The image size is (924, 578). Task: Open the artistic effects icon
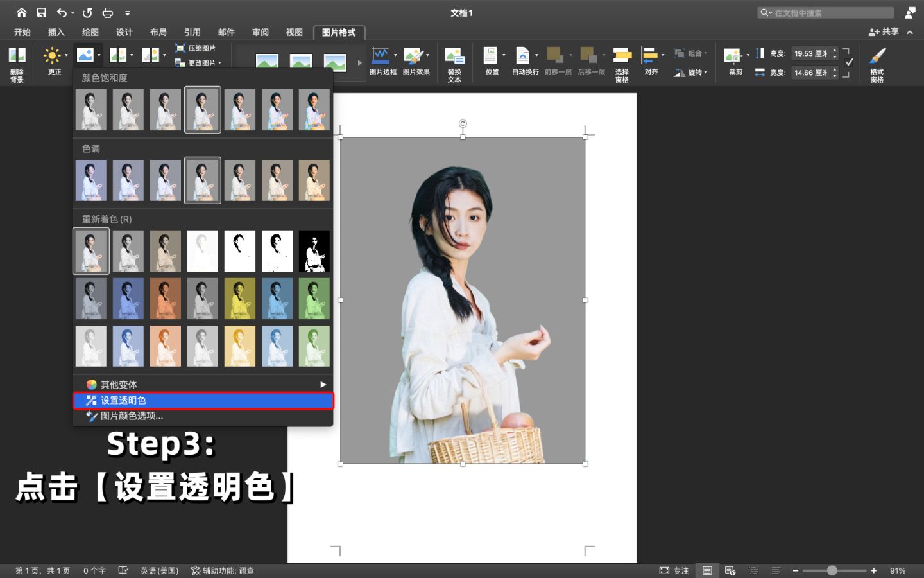coord(118,55)
